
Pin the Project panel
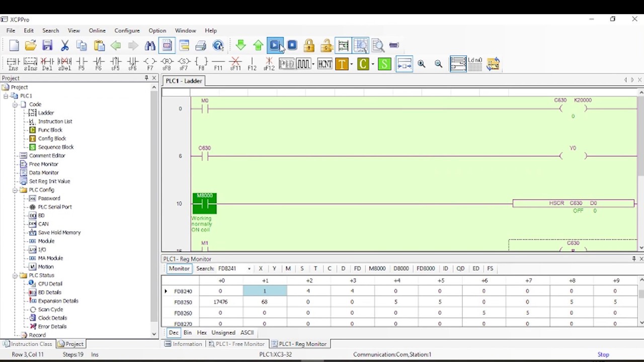[146, 78]
